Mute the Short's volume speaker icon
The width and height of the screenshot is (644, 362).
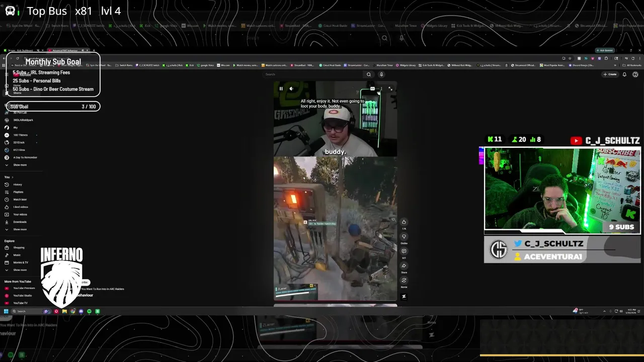(x=291, y=88)
